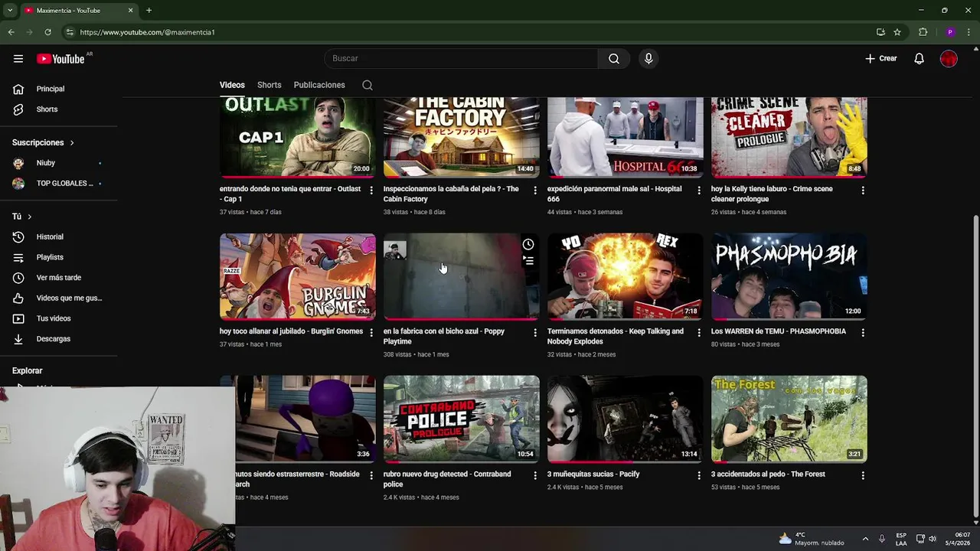
Task: Open the YouTube hamburger guide menu
Action: click(x=18, y=59)
